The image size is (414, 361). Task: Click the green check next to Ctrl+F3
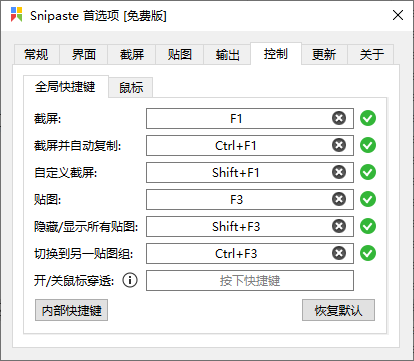pos(368,253)
